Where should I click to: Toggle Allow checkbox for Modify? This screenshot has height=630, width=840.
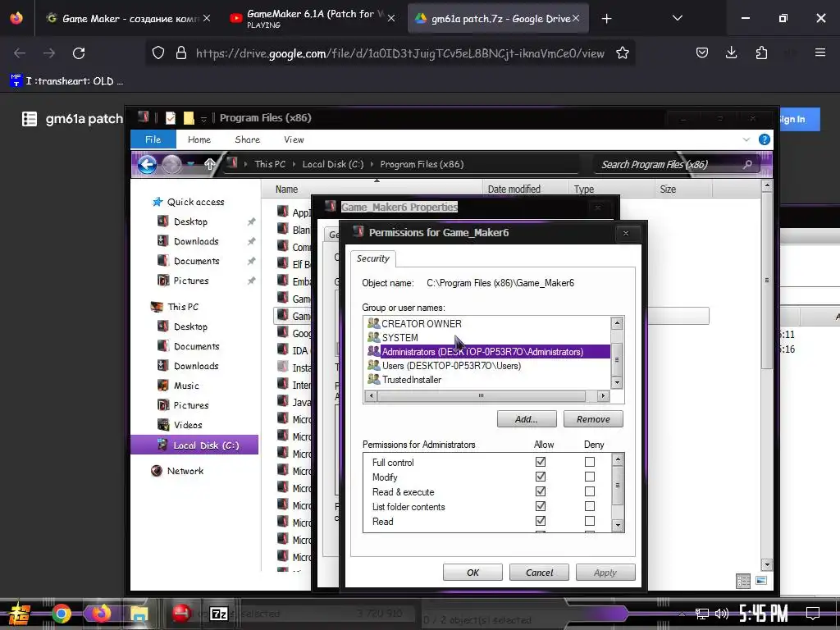pos(541,477)
